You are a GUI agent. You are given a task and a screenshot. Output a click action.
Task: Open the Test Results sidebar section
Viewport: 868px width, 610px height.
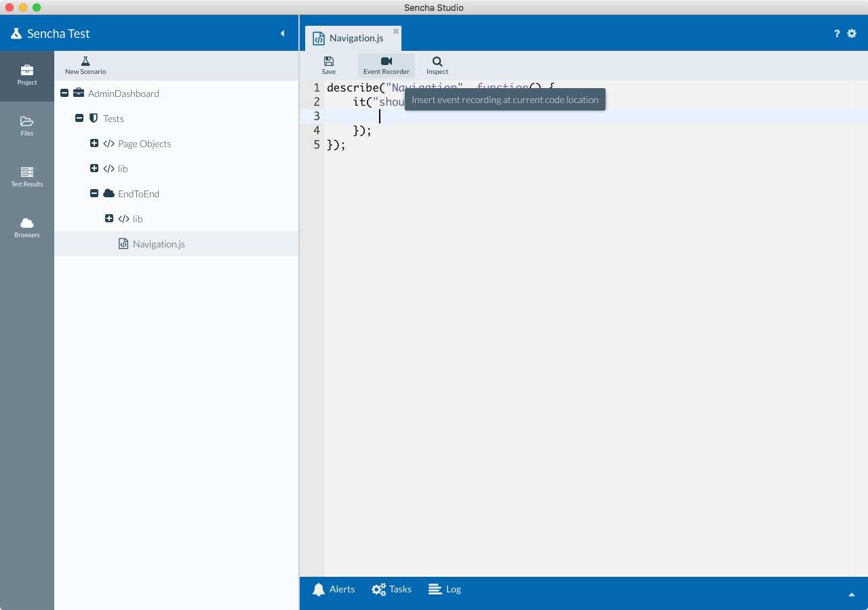pyautogui.click(x=27, y=178)
